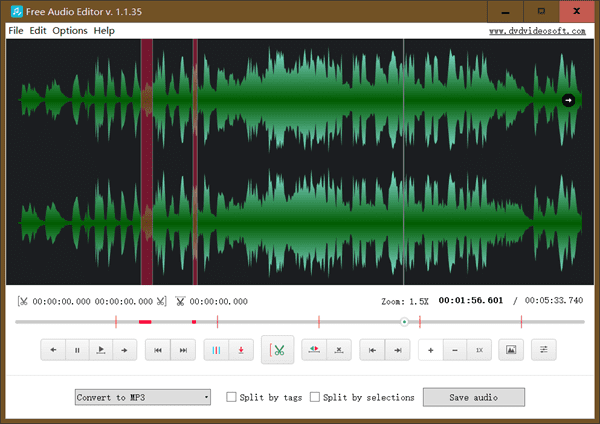Click the cover image icon button
This screenshot has height=424, width=600.
point(511,350)
